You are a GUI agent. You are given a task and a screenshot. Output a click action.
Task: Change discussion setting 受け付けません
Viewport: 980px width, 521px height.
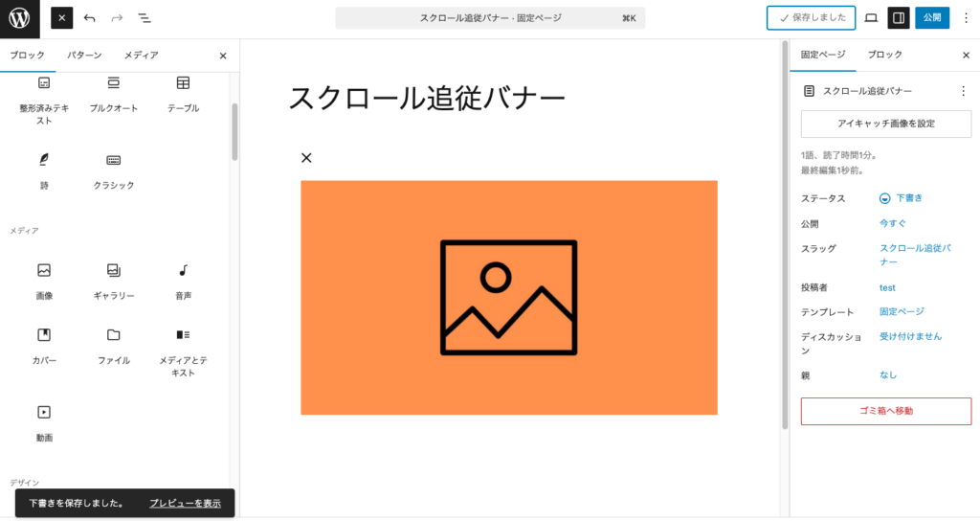pyautogui.click(x=910, y=336)
